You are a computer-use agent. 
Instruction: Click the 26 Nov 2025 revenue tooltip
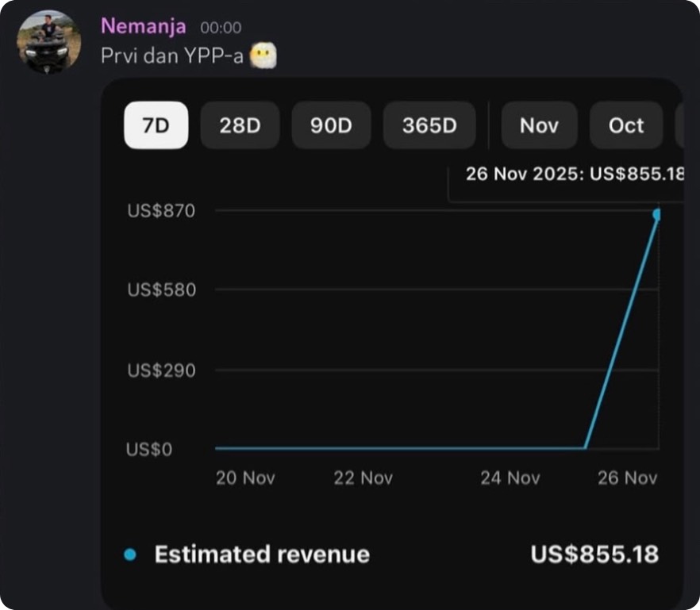coord(573,175)
